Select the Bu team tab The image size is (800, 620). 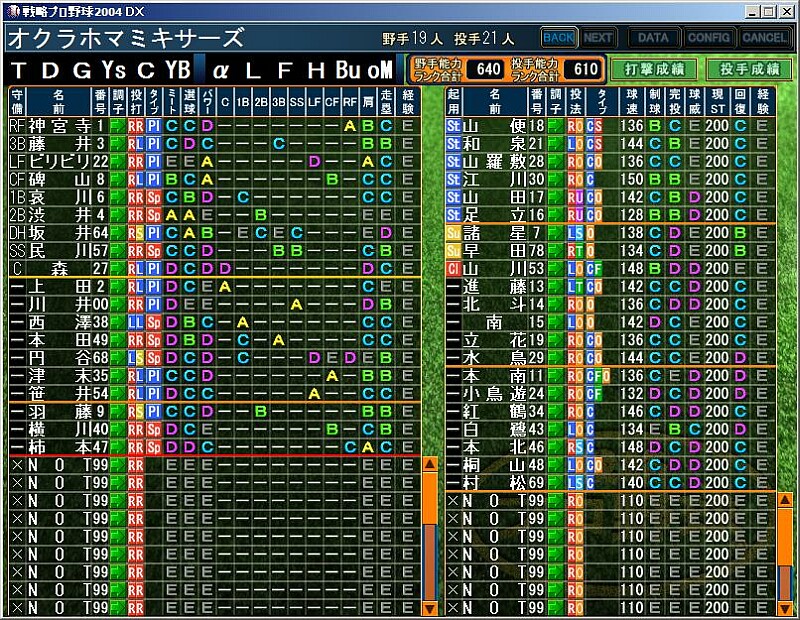[348, 70]
